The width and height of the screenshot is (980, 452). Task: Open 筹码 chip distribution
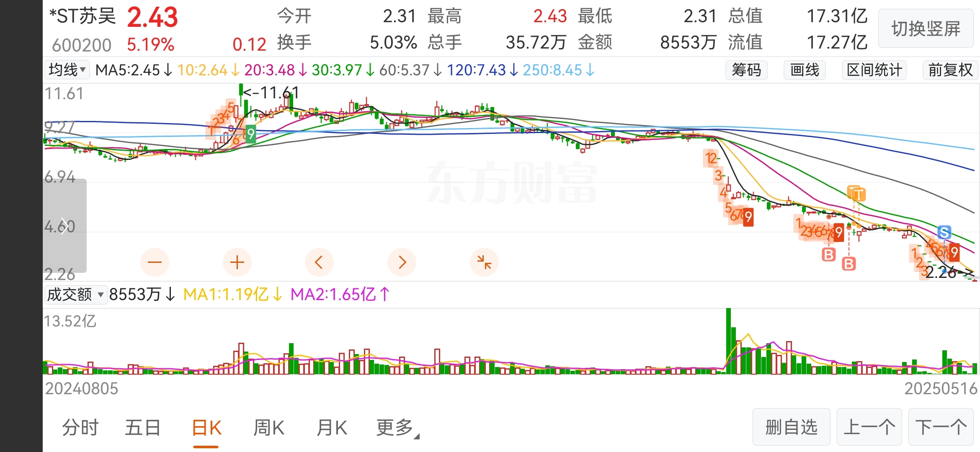pos(746,70)
